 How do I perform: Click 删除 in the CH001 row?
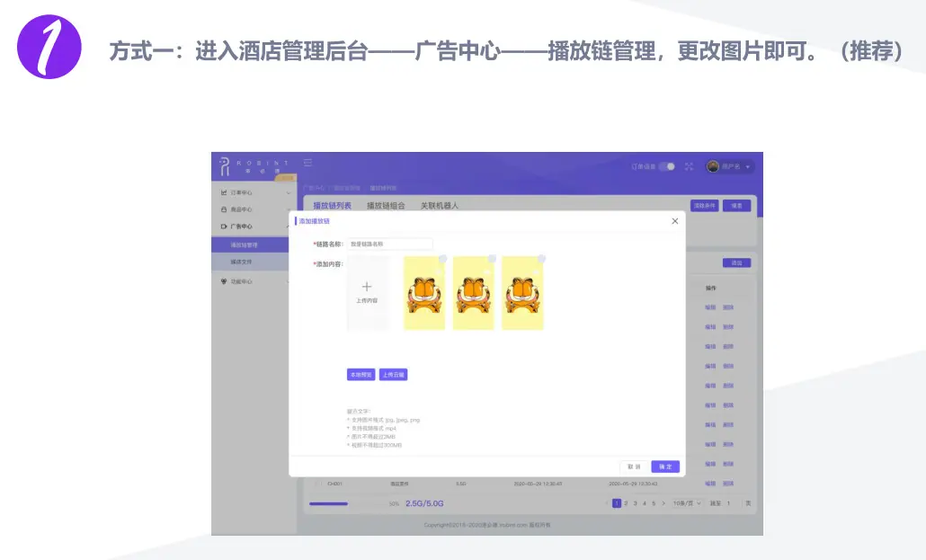(728, 484)
